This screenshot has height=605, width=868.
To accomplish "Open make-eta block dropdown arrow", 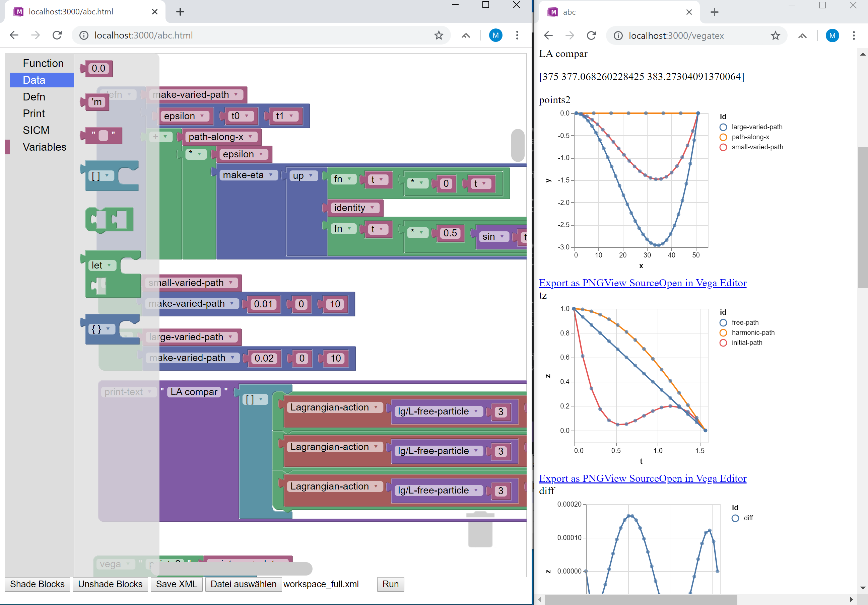I will pos(271,175).
